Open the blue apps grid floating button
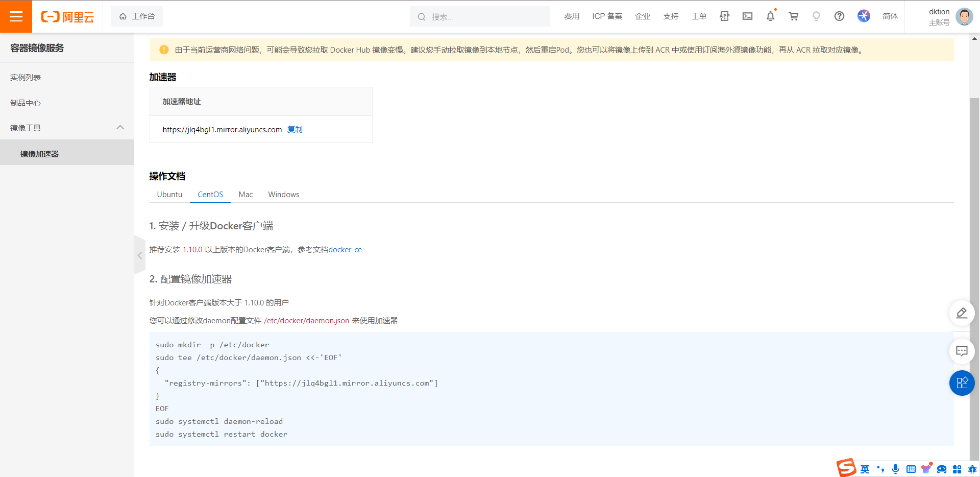The width and height of the screenshot is (980, 477). (962, 383)
